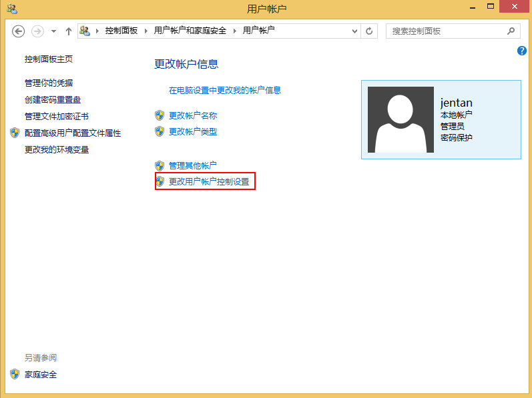Image resolution: width=532 pixels, height=398 pixels.
Task: Select 用户帐户和家庭安全 in the breadcrumb path
Action: 190,31
